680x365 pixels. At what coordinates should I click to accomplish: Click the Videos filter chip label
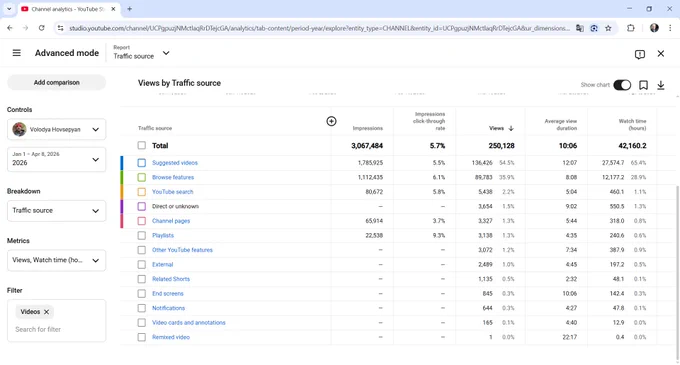coord(30,312)
